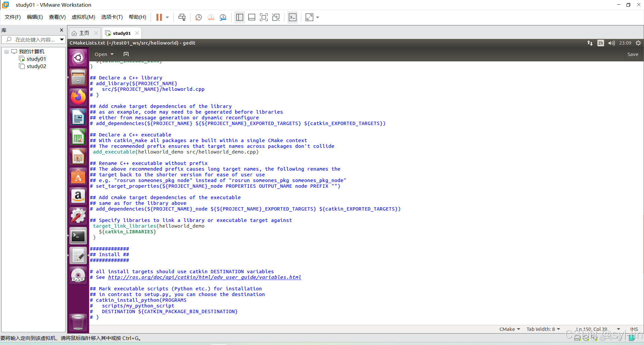Open the Tab Width: 8 dropdown
The width and height of the screenshot is (644, 345).
click(x=543, y=329)
